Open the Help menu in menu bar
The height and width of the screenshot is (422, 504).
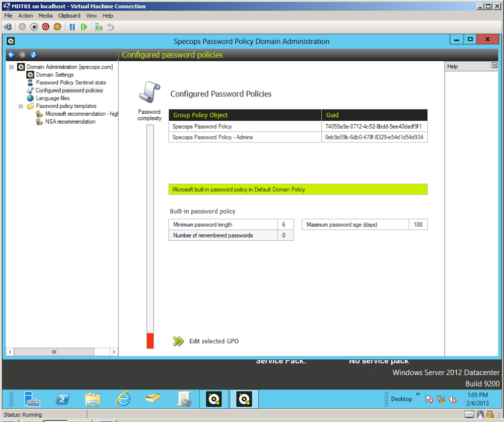(x=108, y=16)
